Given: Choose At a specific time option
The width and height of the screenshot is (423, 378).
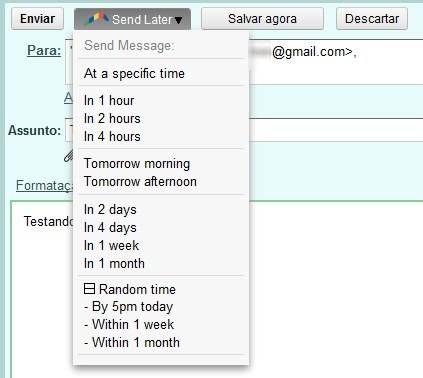Looking at the screenshot, I should pos(134,73).
